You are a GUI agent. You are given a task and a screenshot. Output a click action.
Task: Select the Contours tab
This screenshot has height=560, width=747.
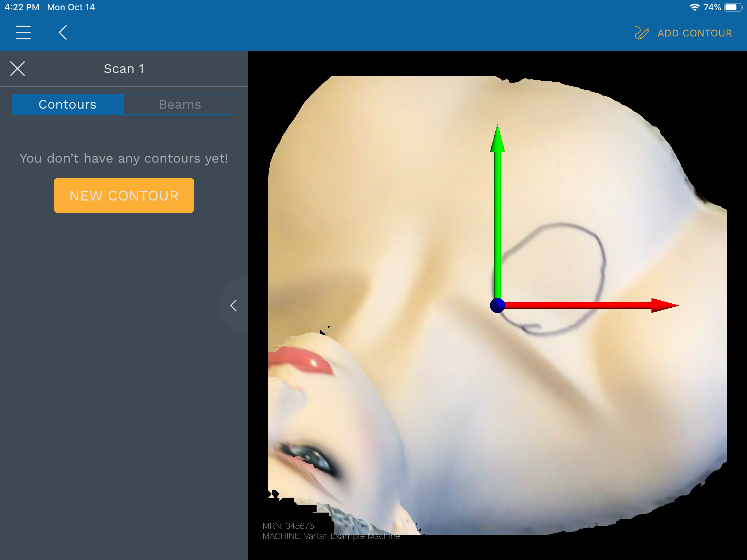[68, 105]
